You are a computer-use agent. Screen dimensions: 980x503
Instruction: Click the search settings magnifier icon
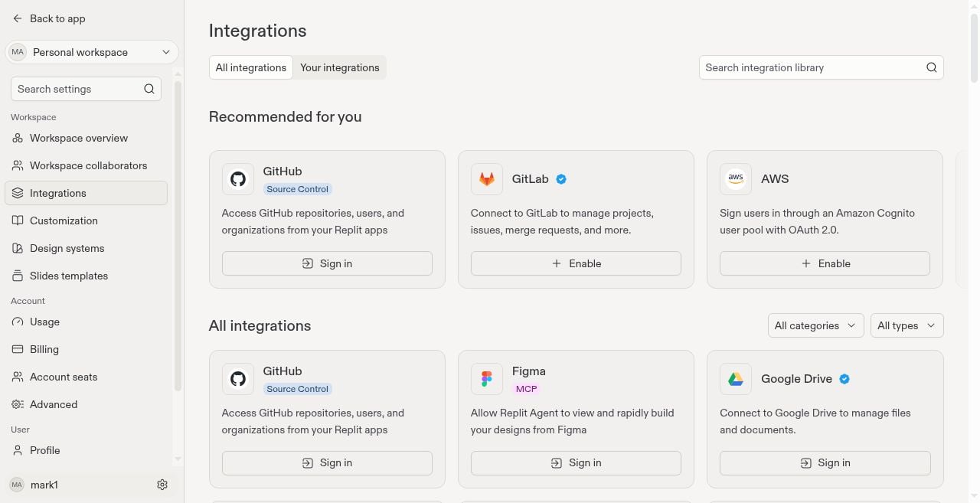point(149,89)
